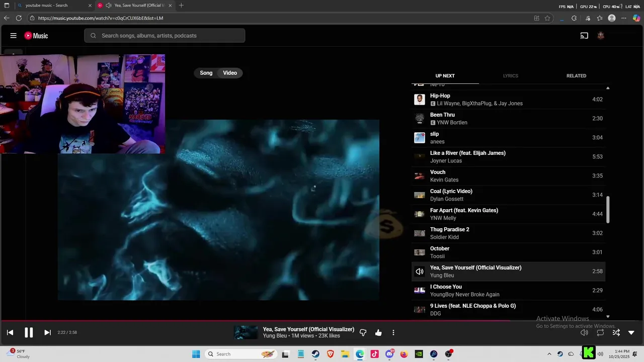Viewport: 644px width, 362px height.
Task: Open a new browser tab
Action: pyautogui.click(x=181, y=6)
